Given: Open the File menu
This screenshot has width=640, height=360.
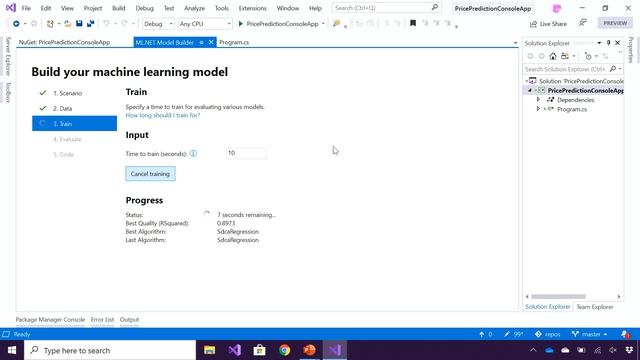Looking at the screenshot, I should tap(26, 8).
